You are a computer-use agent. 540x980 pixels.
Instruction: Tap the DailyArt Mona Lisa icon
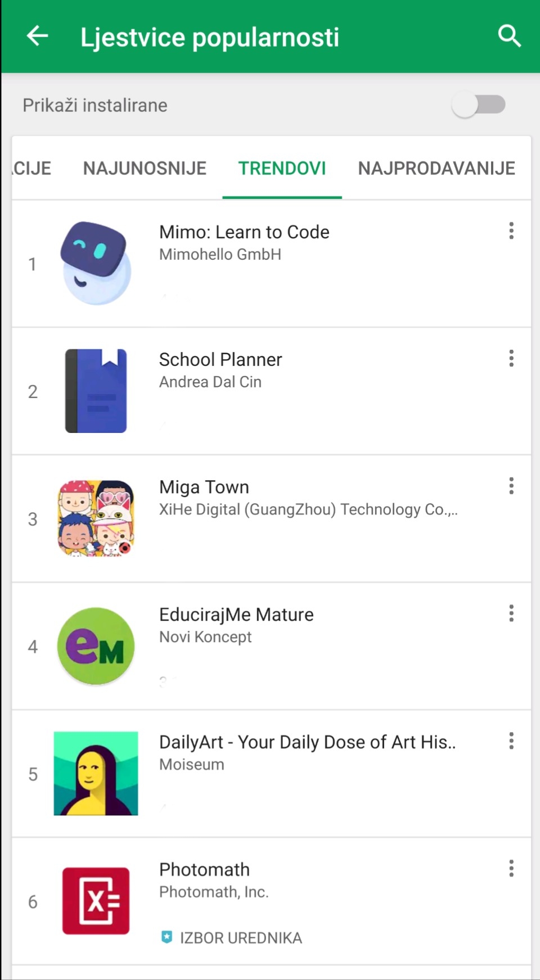tap(96, 773)
